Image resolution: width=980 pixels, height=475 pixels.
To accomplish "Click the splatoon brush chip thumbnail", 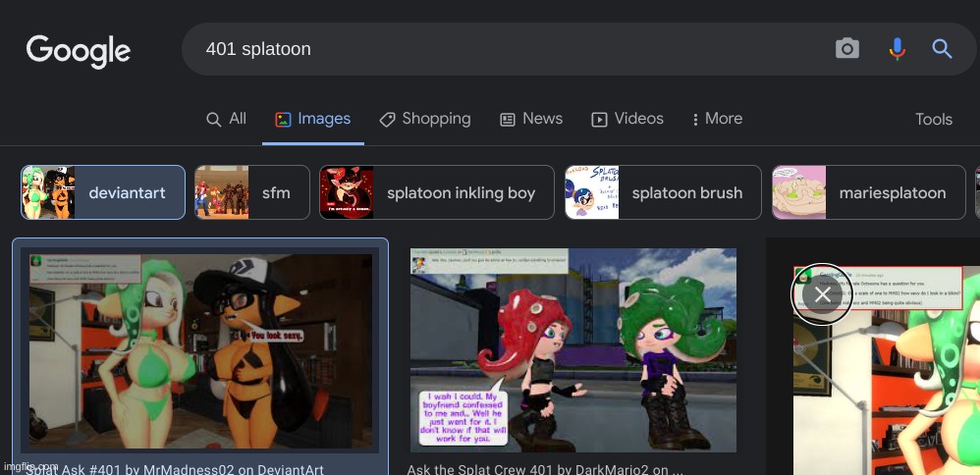I will click(592, 192).
